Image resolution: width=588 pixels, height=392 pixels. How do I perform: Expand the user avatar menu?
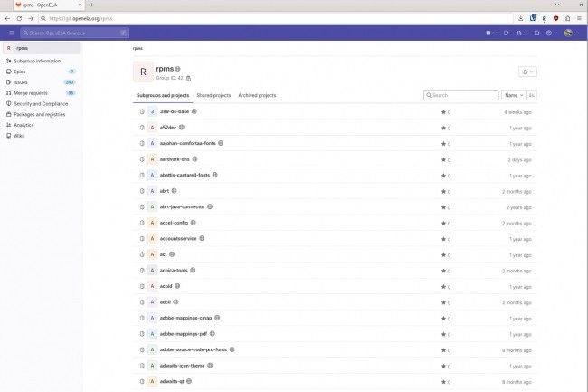(571, 33)
